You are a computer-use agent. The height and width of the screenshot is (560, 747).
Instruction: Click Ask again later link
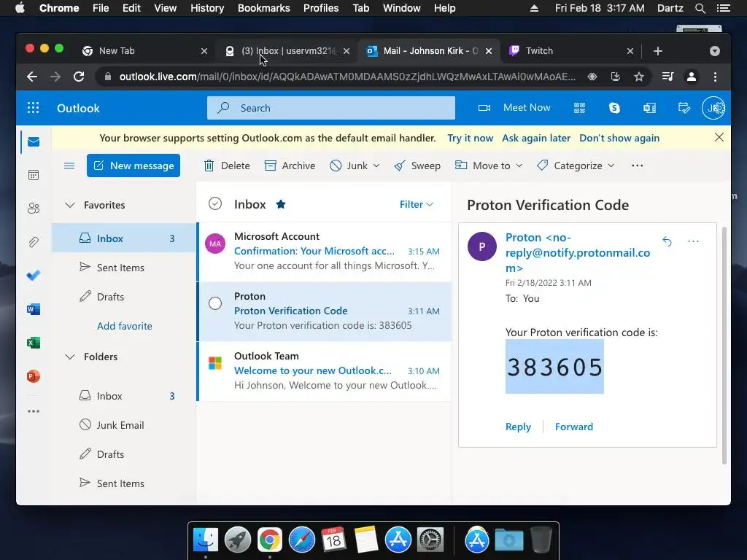coord(536,138)
